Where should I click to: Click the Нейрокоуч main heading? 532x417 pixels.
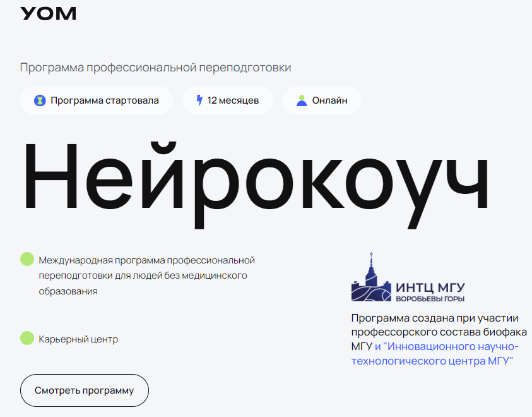(x=256, y=173)
